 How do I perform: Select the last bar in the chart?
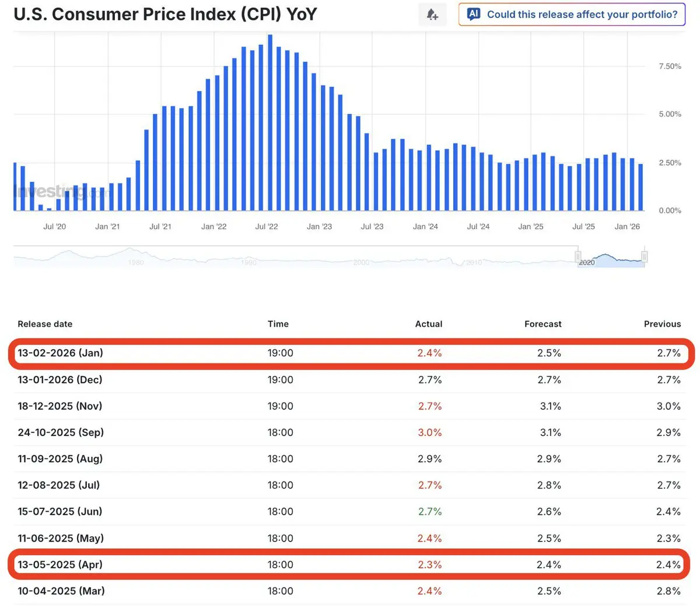pos(641,187)
